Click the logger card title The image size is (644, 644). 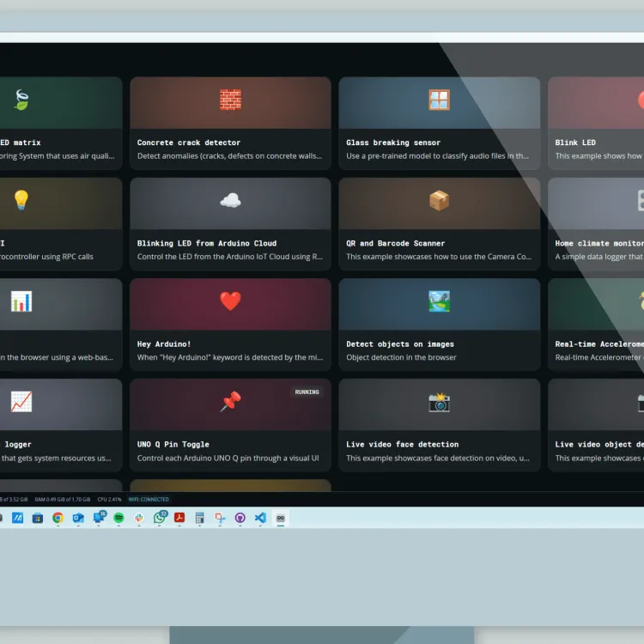click(x=18, y=445)
